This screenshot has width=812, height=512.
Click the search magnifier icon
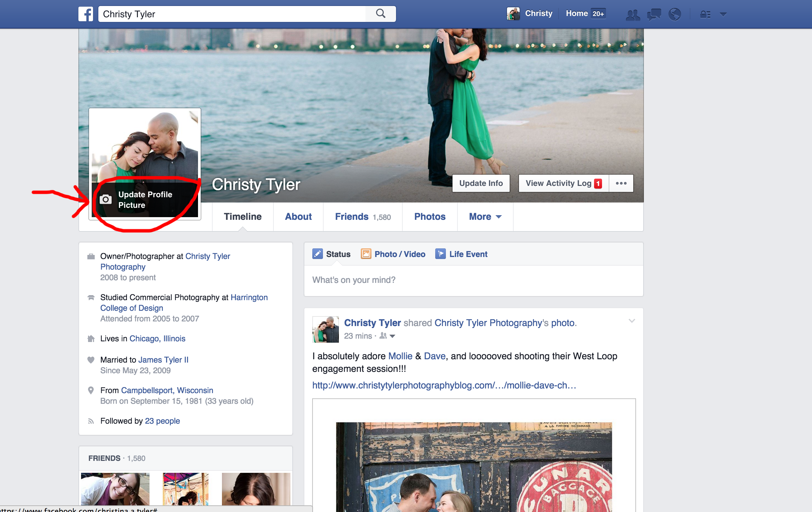coord(380,14)
